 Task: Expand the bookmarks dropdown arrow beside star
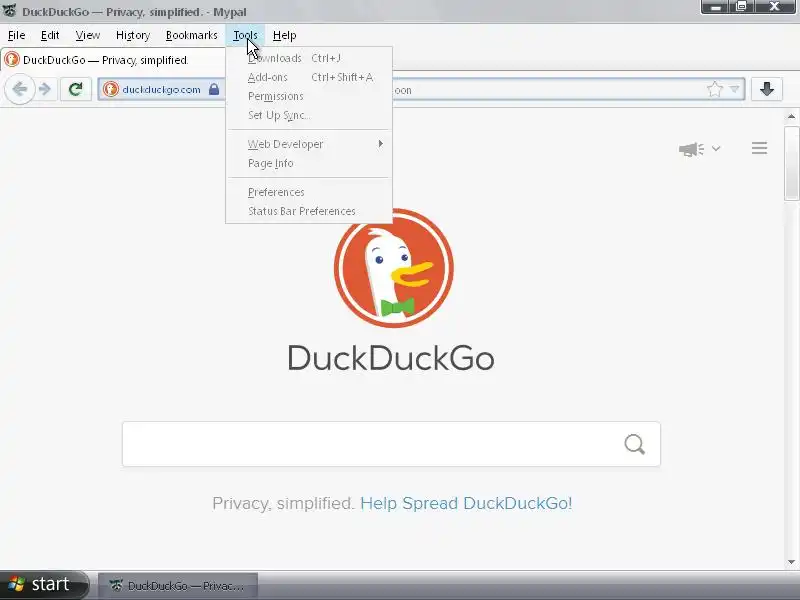pos(734,89)
